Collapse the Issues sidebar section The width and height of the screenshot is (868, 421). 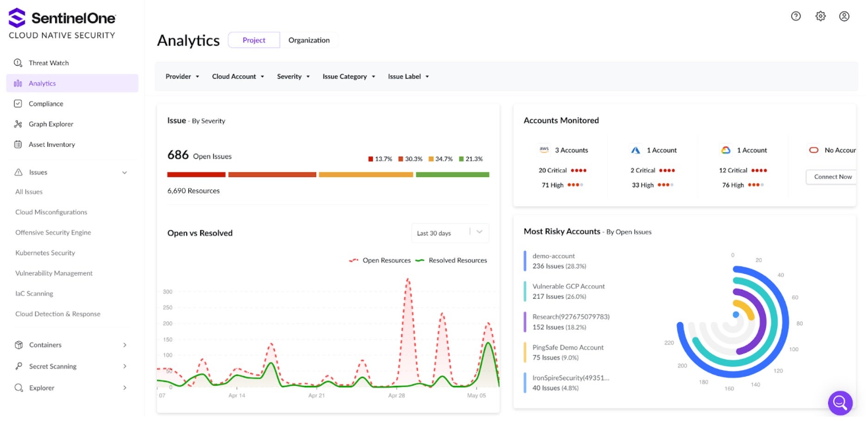(x=124, y=173)
